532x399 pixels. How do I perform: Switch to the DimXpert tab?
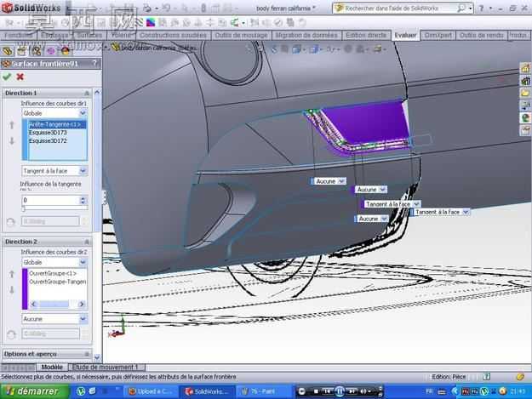click(x=438, y=35)
